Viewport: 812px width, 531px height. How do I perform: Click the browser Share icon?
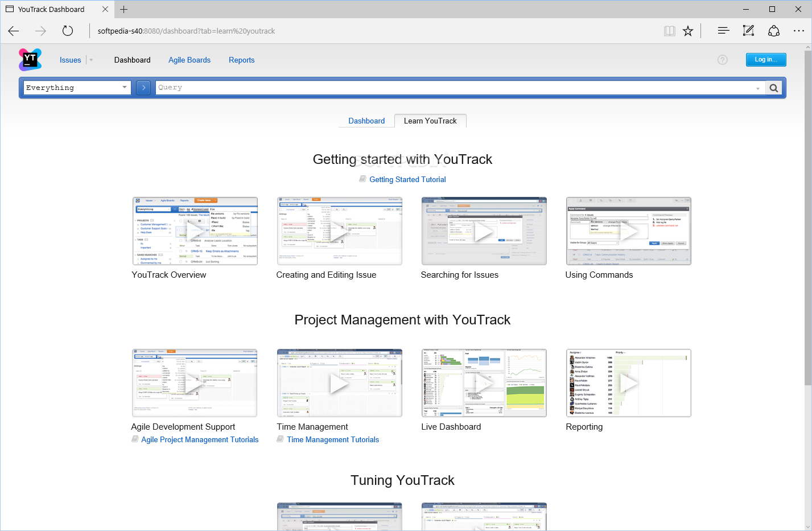[x=774, y=31]
